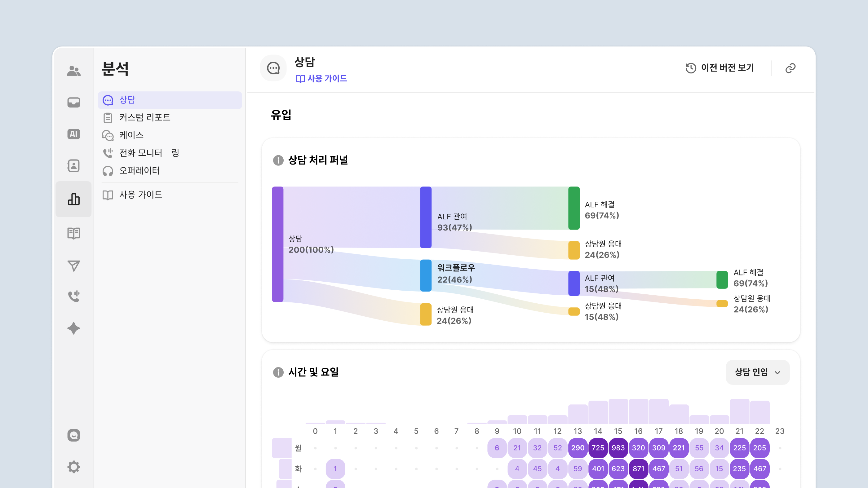The image size is (868, 488).
Task: Click the copy link icon in header
Action: coord(790,68)
